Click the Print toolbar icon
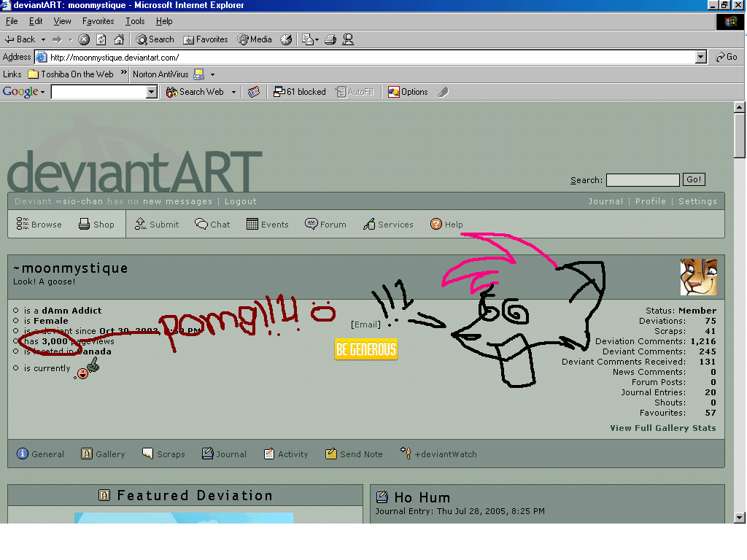747x560 pixels. (330, 39)
